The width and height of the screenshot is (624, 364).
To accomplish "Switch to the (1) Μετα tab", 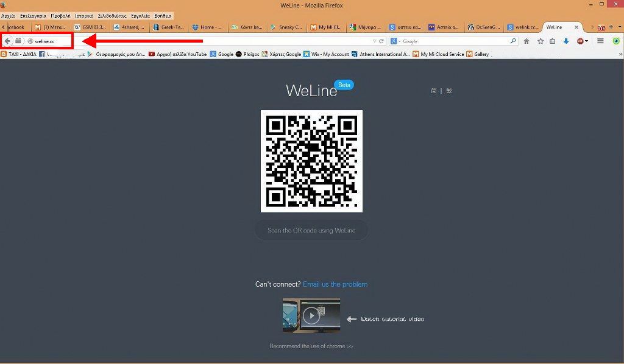I will tap(51, 27).
